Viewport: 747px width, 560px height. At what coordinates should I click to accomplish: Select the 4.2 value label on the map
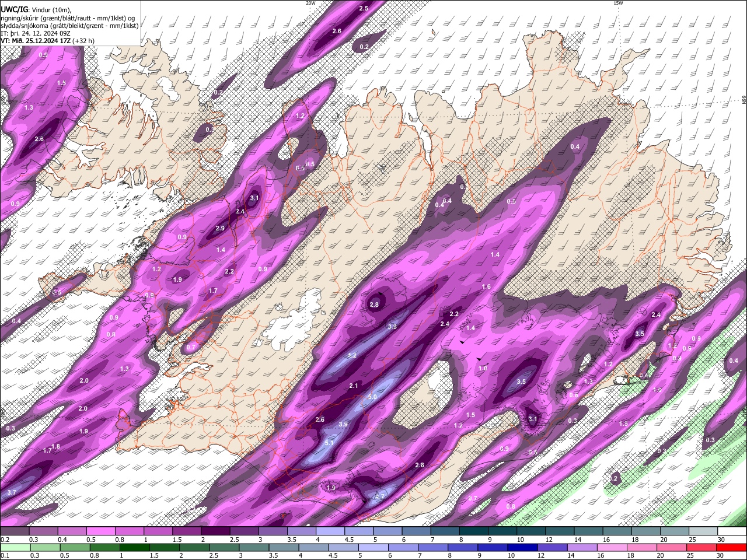(352, 355)
